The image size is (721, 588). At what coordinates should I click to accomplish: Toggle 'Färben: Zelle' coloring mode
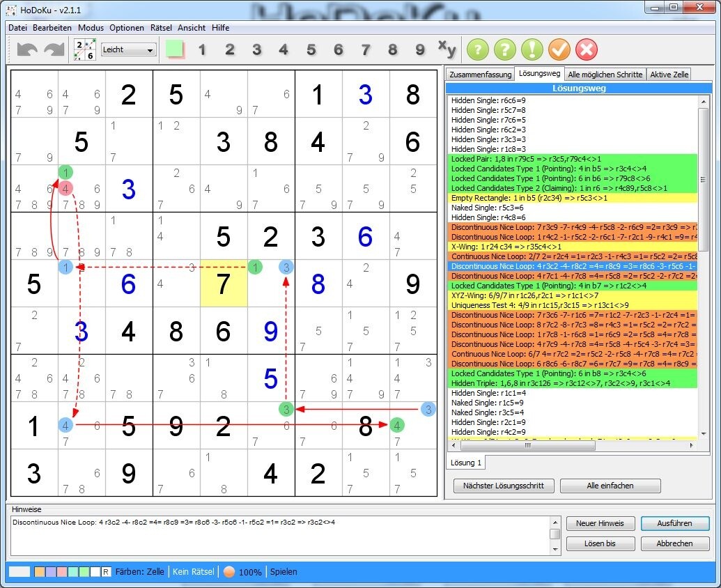[142, 571]
